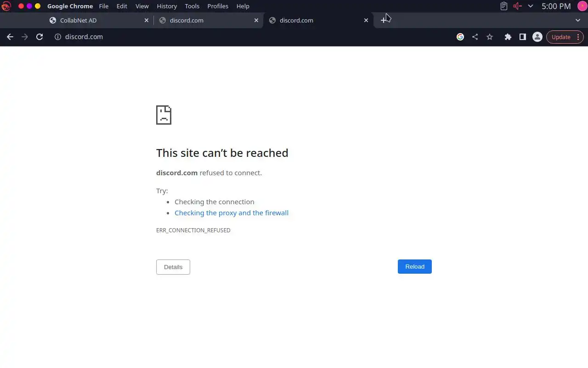Screen dimensions: 588x368
Task: Open the dragon application launcher icon
Action: tap(6, 6)
